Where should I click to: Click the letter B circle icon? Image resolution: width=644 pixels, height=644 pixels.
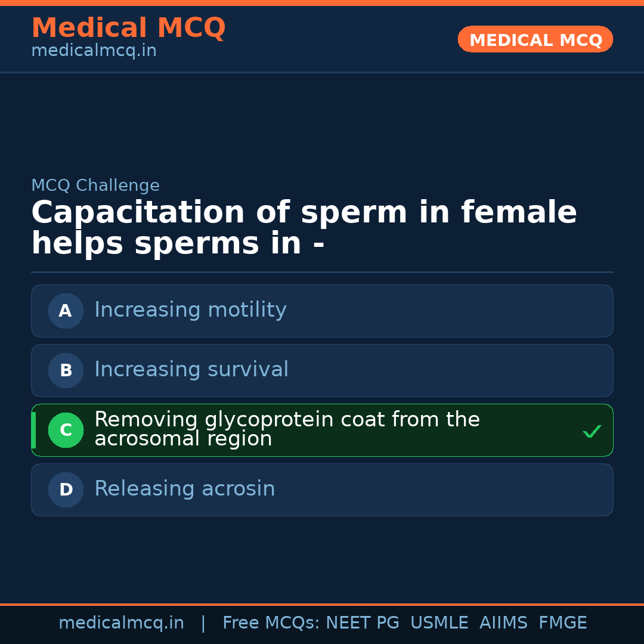click(66, 370)
